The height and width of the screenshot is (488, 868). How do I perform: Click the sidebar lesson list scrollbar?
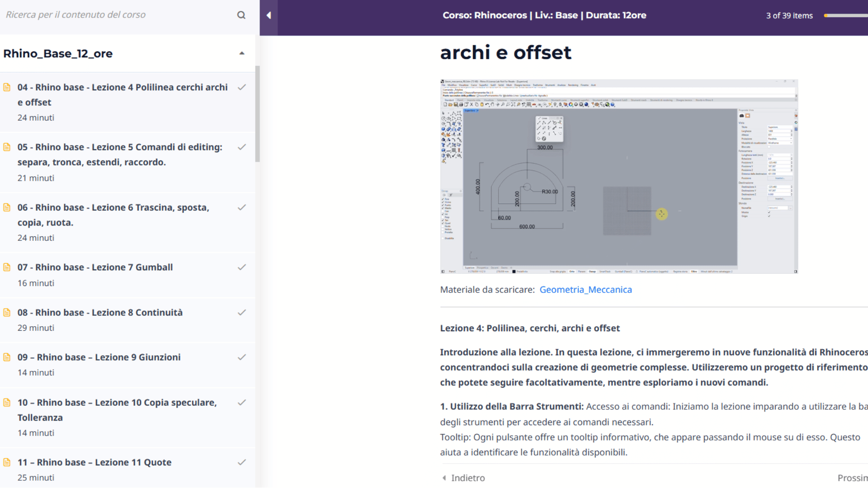[x=257, y=114]
